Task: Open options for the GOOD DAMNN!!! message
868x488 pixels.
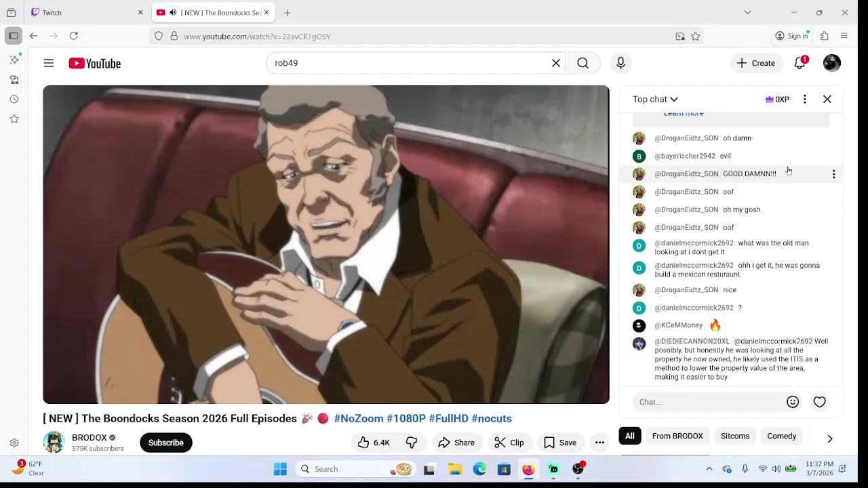Action: [x=833, y=174]
